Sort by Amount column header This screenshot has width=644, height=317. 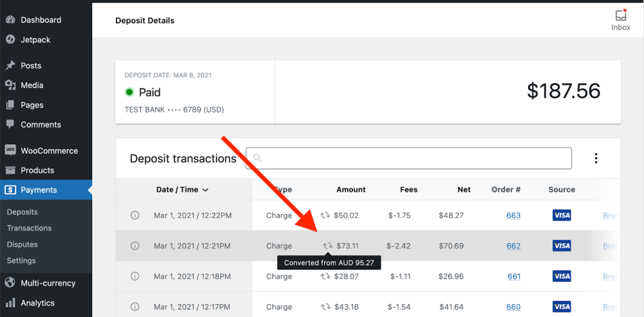pos(350,190)
